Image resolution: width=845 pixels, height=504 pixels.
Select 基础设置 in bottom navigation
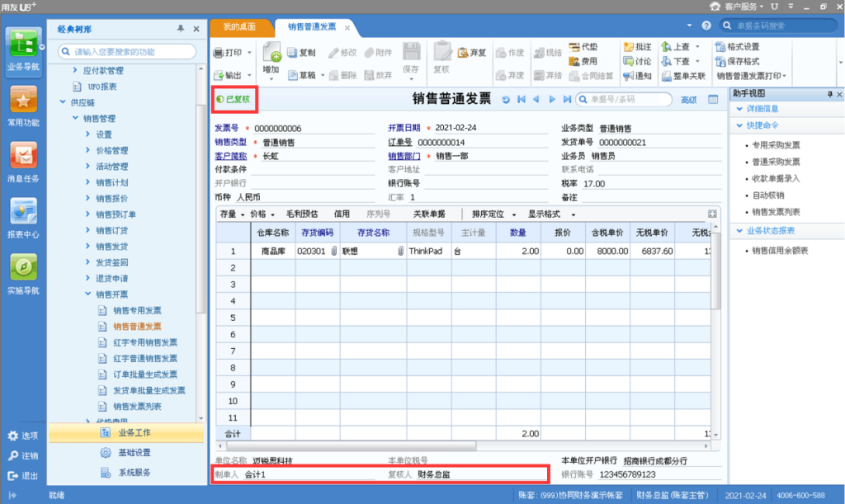pos(134,453)
